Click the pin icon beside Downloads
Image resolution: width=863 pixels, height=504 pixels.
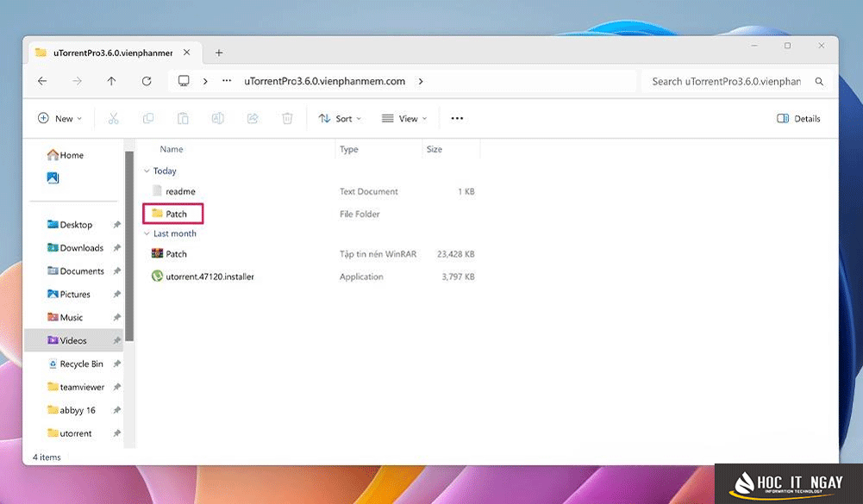click(x=116, y=248)
